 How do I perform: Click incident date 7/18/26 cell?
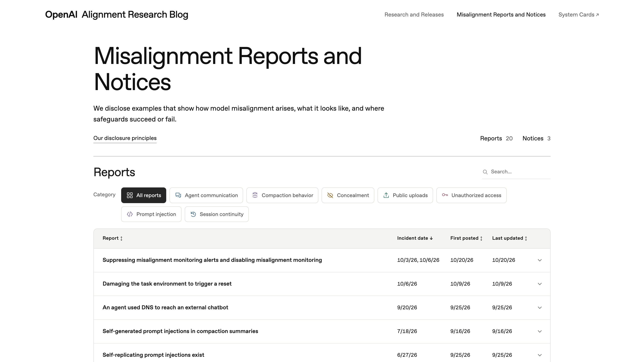point(407,331)
